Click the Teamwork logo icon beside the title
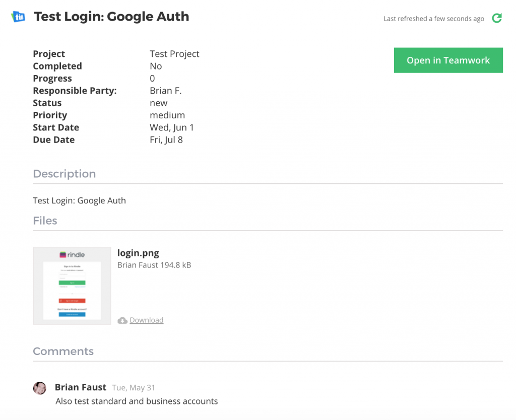The width and height of the screenshot is (516, 420). pyautogui.click(x=18, y=17)
